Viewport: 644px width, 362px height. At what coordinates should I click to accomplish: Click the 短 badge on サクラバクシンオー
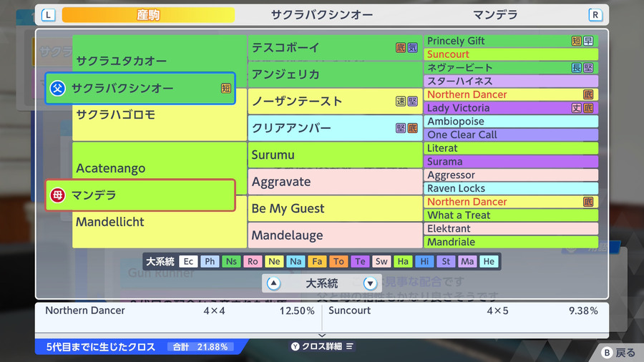[226, 88]
